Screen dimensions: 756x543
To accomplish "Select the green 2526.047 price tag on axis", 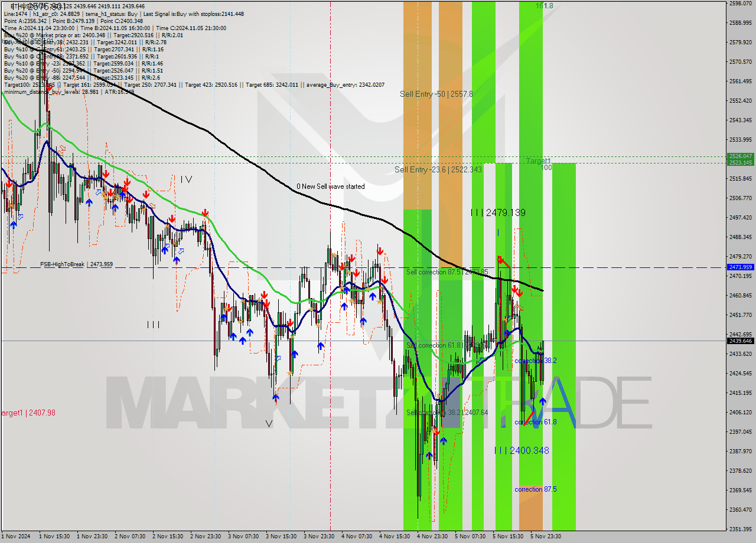I will 740,156.
